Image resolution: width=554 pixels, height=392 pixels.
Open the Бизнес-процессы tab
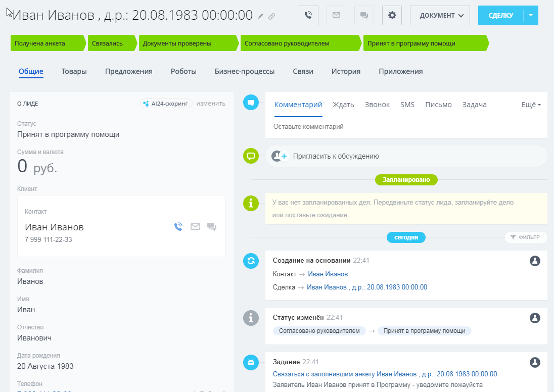coord(245,71)
